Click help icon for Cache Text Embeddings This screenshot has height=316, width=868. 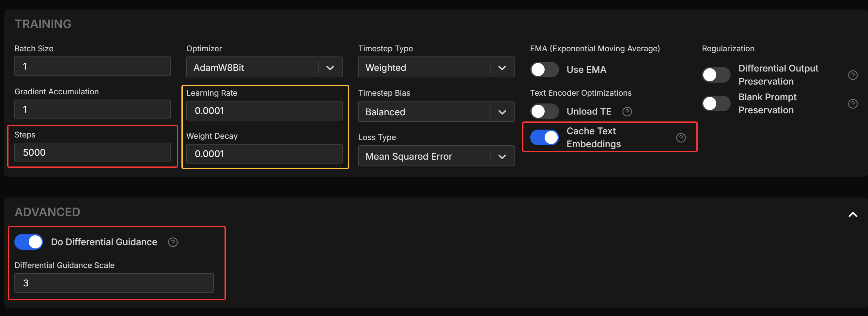[681, 137]
